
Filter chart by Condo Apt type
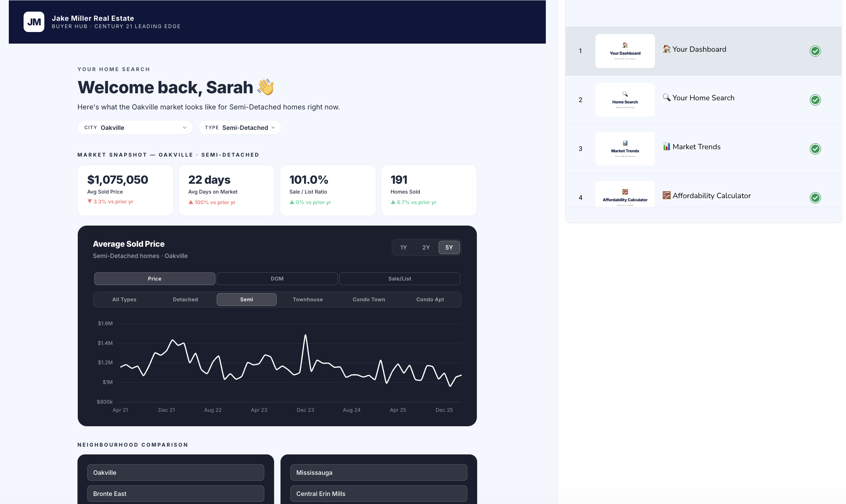pos(430,300)
